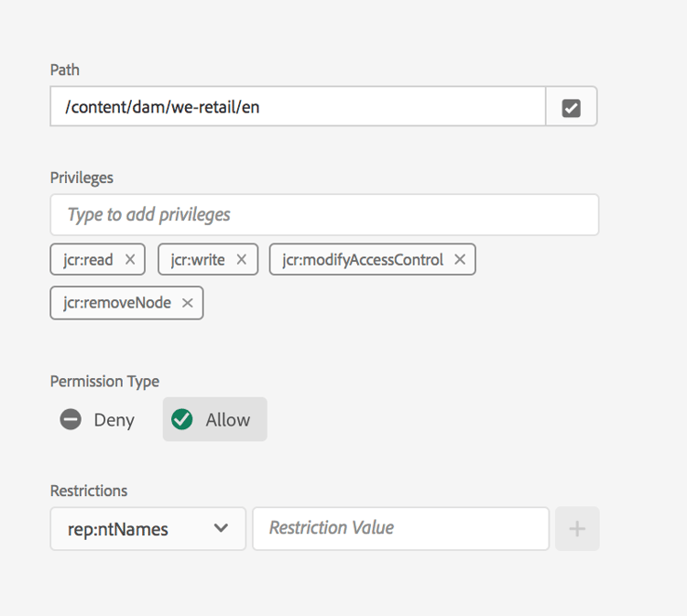Screen dimensions: 687x616
Task: Click into the Restriction Value field
Action: (400, 529)
